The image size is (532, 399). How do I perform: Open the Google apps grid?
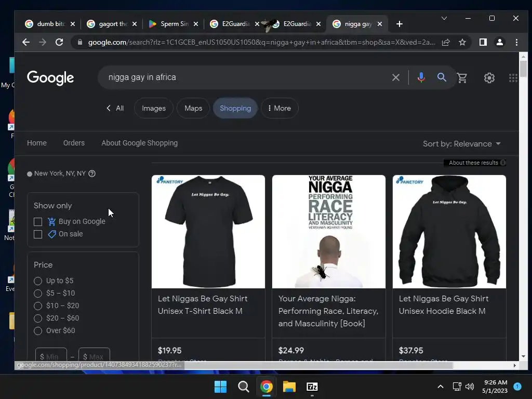[x=513, y=78]
